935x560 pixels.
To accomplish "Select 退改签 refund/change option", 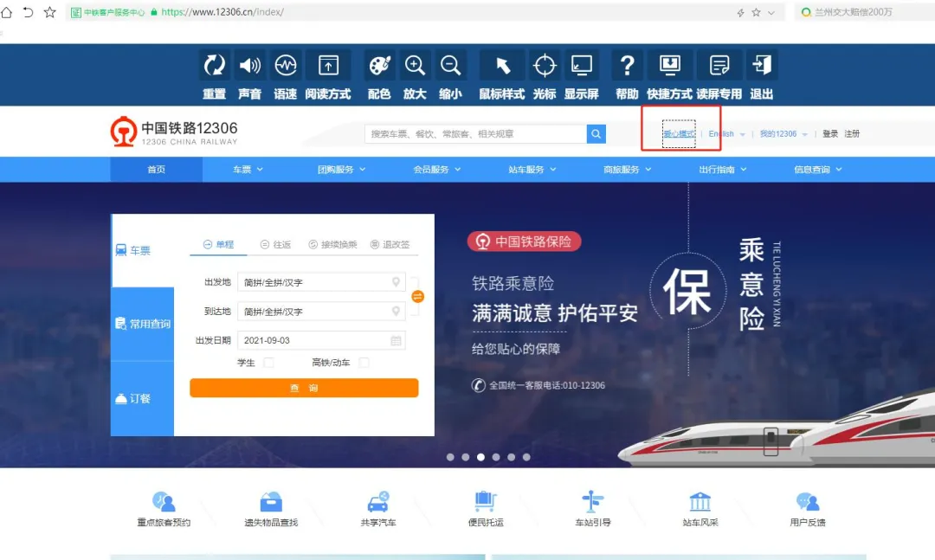I will (x=390, y=245).
